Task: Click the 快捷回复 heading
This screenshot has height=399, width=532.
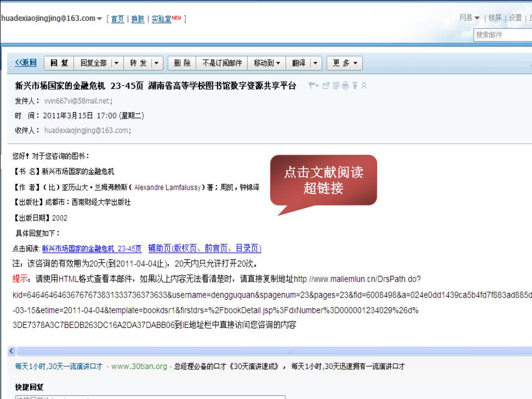Action: pyautogui.click(x=29, y=387)
